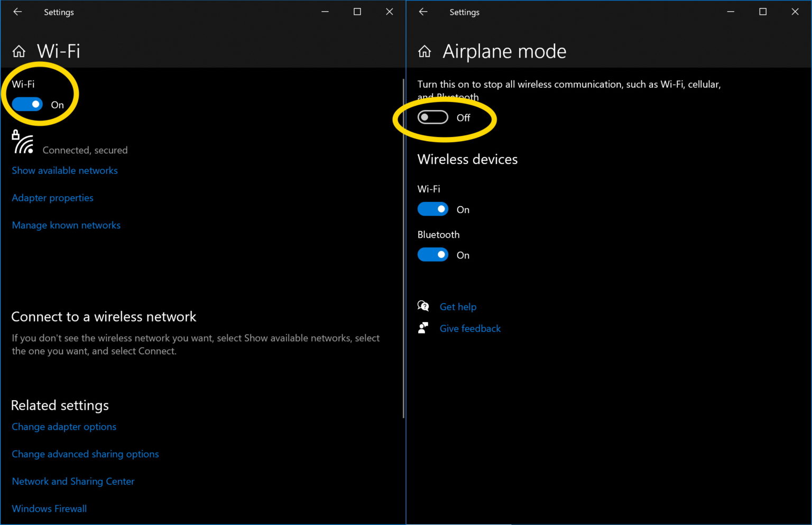Turn off the Wi-Fi toggle in the Wi-Fi window
Image resolution: width=812 pixels, height=525 pixels.
click(27, 104)
